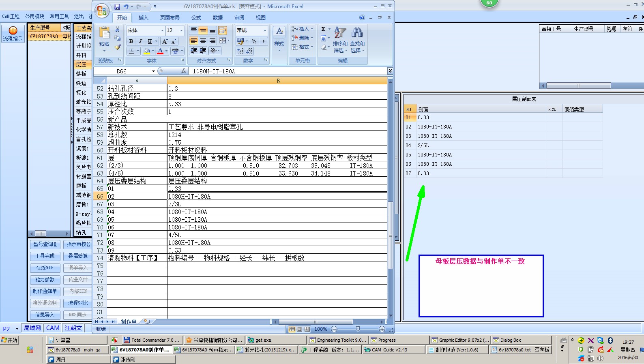Open the 页面布局 ribbon tab

coord(170,18)
